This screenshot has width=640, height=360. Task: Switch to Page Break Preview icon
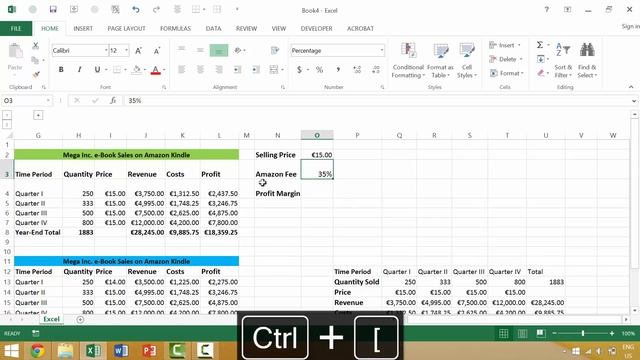(541, 334)
